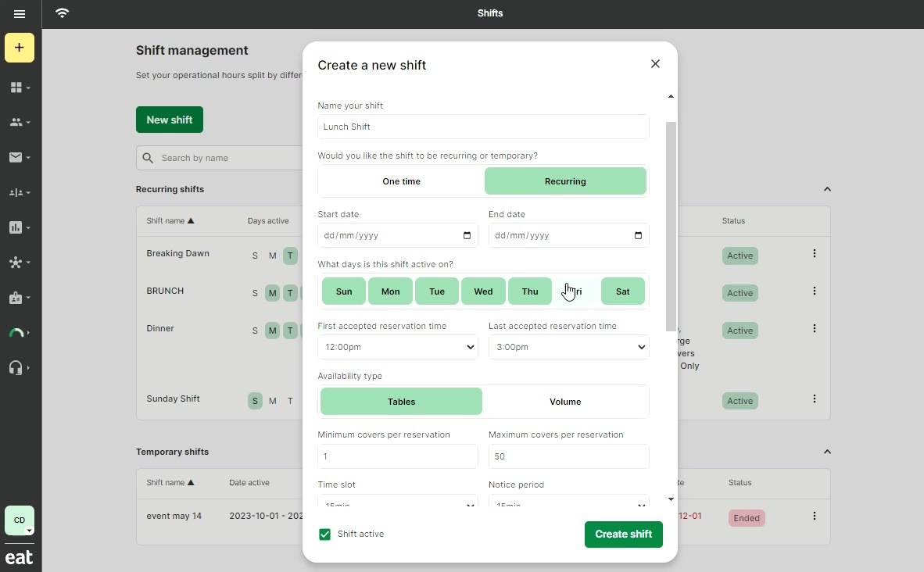
Task: Open options menu for Breaking Dawn shift
Action: point(814,253)
